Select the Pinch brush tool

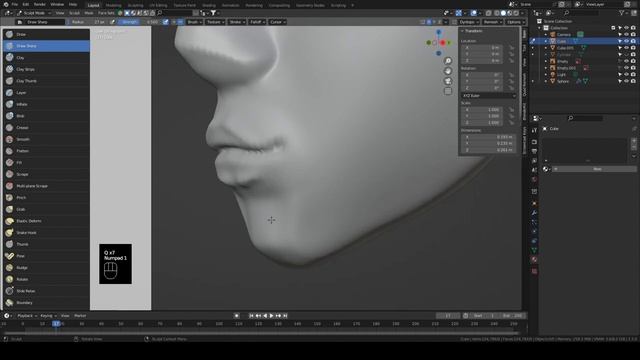(x=47, y=198)
